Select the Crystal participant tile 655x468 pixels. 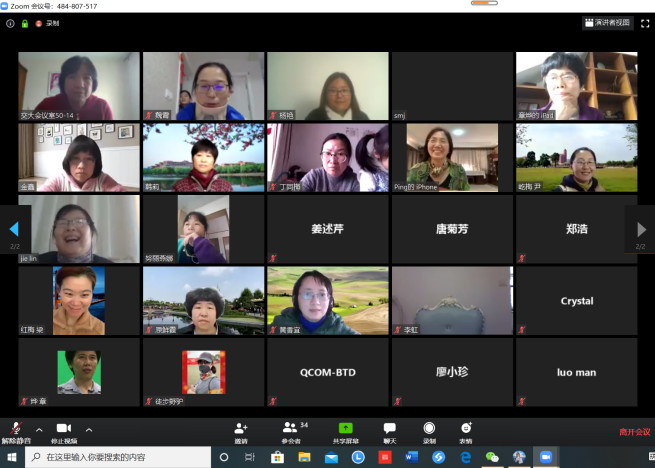pos(576,301)
